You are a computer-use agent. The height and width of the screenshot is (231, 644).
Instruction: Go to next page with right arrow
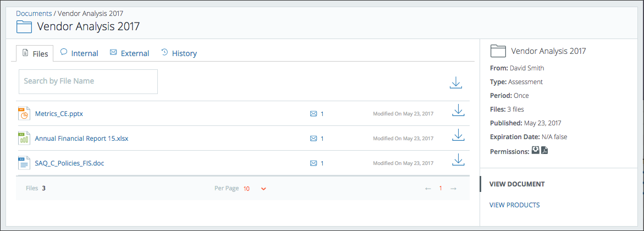[x=453, y=188]
